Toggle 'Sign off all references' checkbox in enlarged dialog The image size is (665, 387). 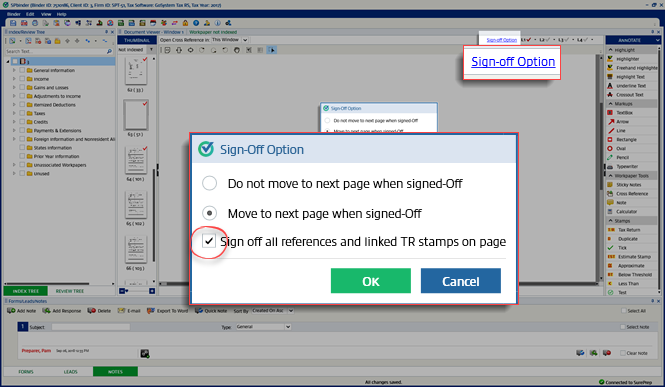click(x=208, y=241)
